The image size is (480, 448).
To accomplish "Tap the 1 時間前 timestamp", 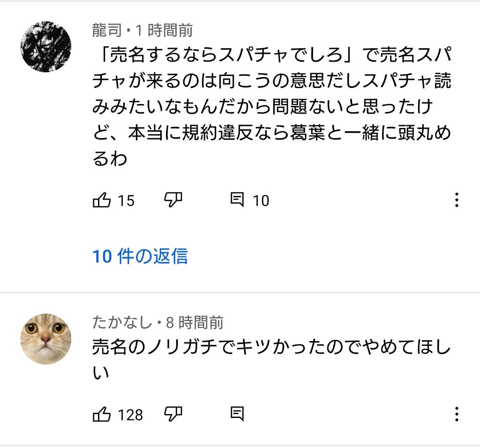I will point(164,31).
